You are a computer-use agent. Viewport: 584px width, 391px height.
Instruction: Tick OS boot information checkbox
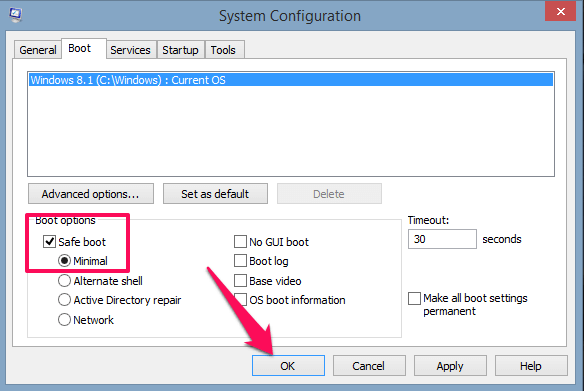[240, 300]
